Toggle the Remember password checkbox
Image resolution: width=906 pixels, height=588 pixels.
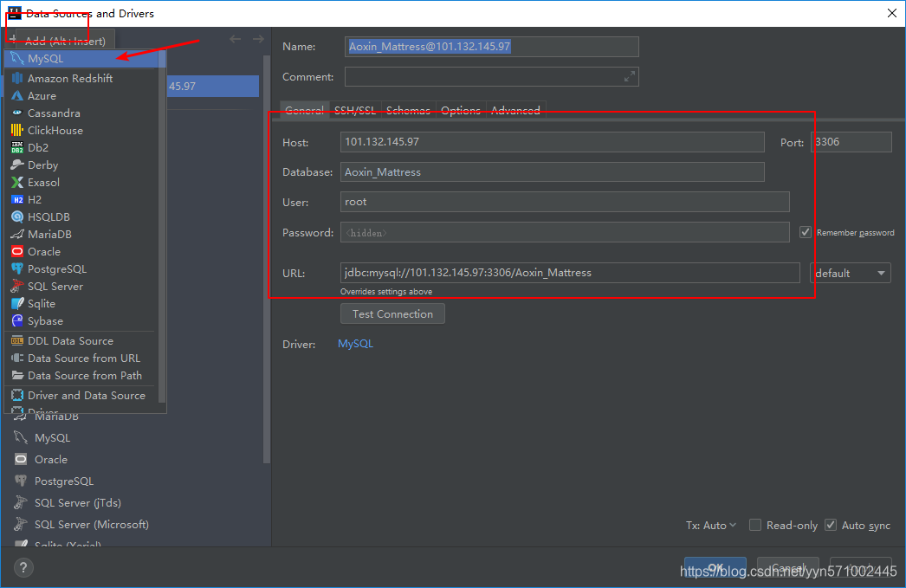point(805,232)
